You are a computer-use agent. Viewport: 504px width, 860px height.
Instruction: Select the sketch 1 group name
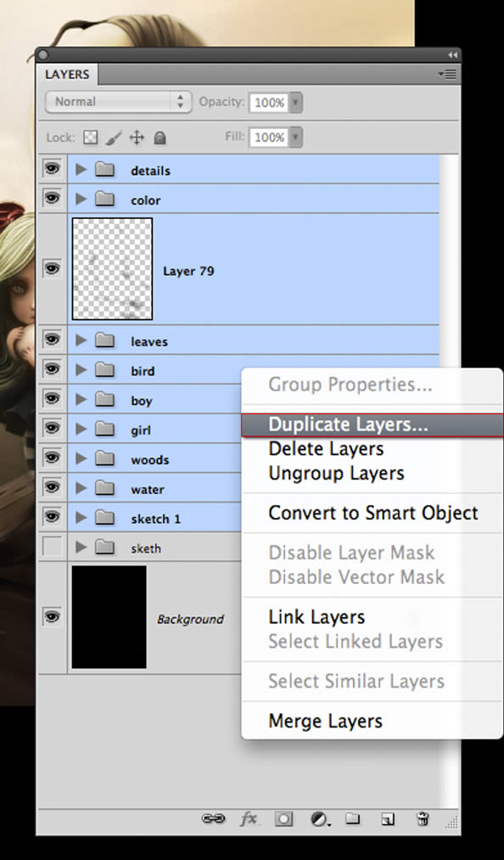(x=156, y=519)
